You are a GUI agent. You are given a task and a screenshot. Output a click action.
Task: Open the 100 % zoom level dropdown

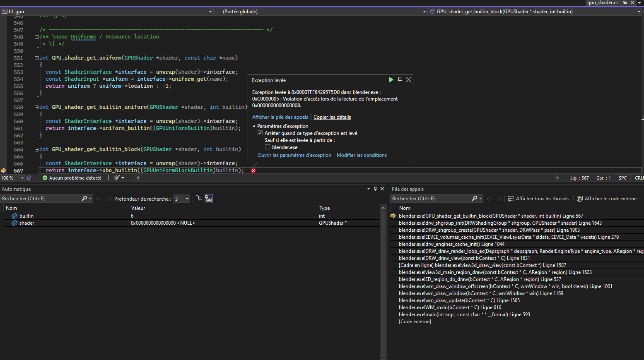pyautogui.click(x=22, y=178)
